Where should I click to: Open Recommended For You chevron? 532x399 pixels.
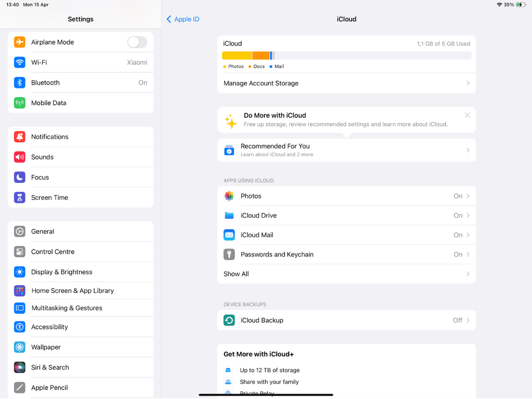[468, 150]
